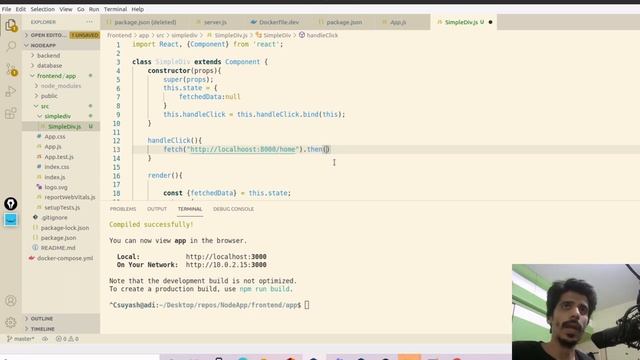The image size is (640, 360).
Task: Open the Help menu
Action: tap(138, 9)
